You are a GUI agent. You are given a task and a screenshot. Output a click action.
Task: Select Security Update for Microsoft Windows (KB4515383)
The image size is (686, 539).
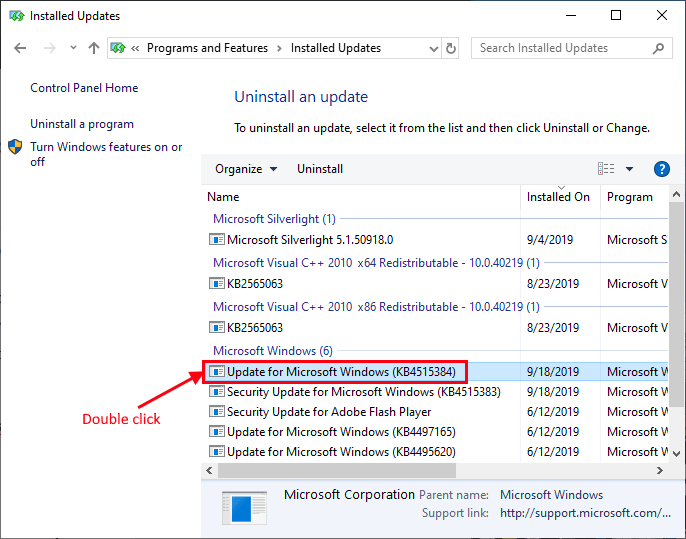coord(364,392)
